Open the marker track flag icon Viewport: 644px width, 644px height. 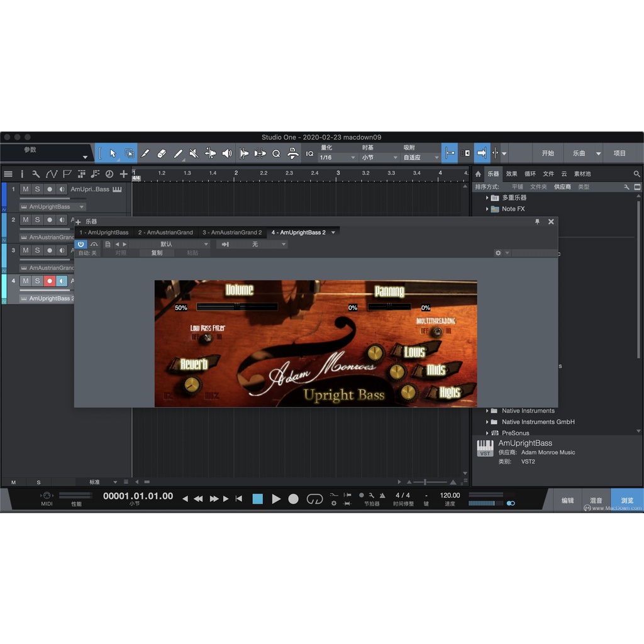click(67, 174)
